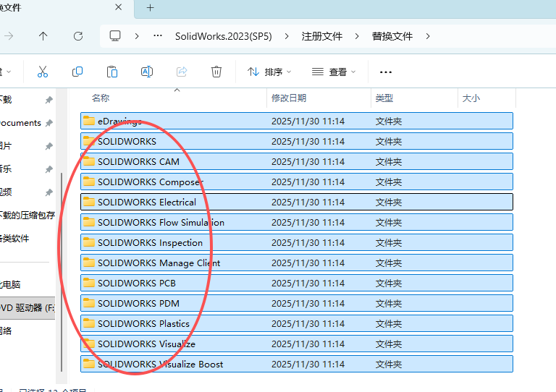
Task: Add a new Explorer tab
Action: click(x=151, y=8)
